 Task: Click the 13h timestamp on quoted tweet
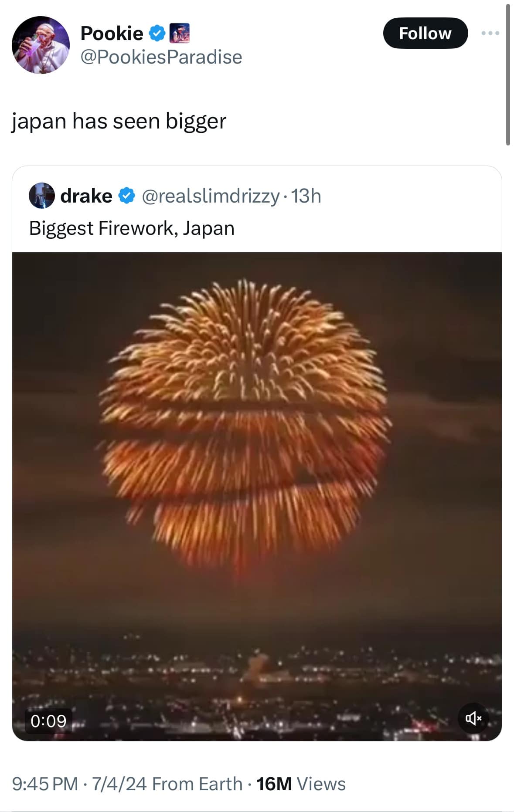(306, 196)
